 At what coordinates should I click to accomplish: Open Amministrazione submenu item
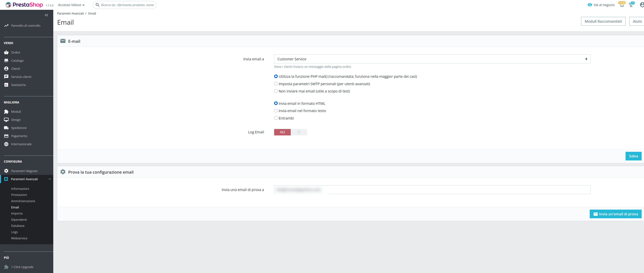(x=23, y=201)
